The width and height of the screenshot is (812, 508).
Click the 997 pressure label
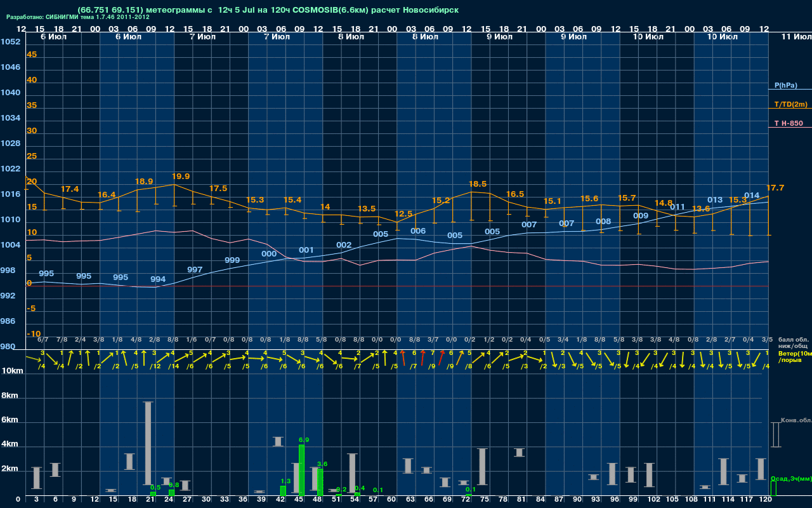[195, 269]
